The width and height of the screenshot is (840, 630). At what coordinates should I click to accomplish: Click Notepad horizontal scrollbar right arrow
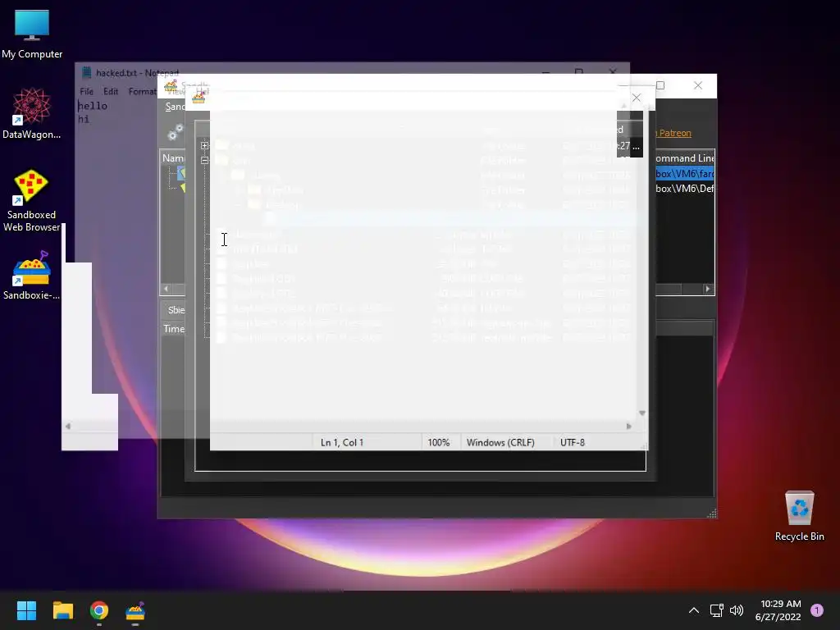pos(629,427)
